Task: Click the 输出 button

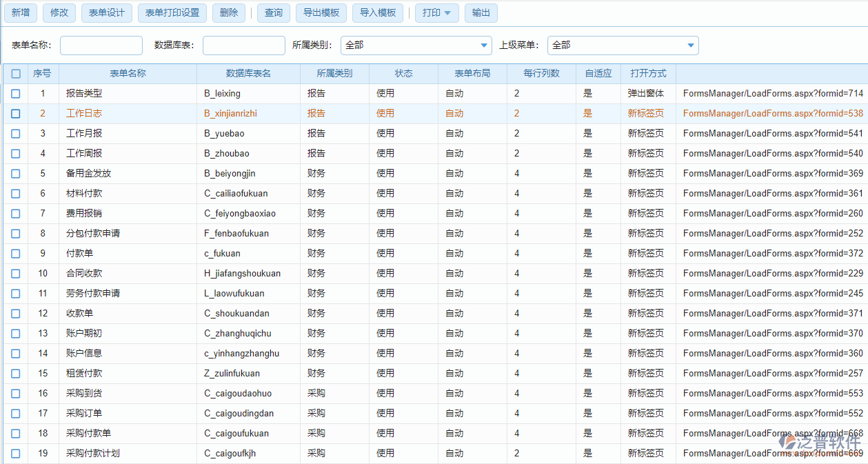Action: 481,12
